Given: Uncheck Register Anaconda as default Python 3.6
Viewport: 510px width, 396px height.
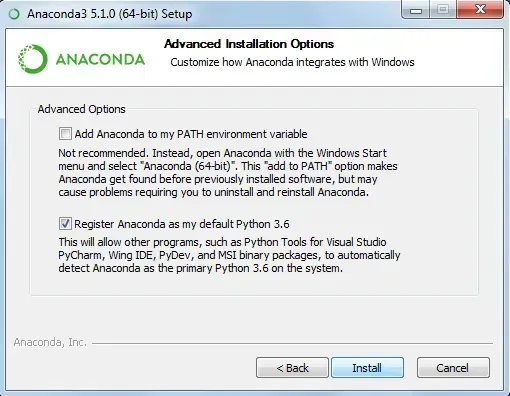Looking at the screenshot, I should [65, 224].
